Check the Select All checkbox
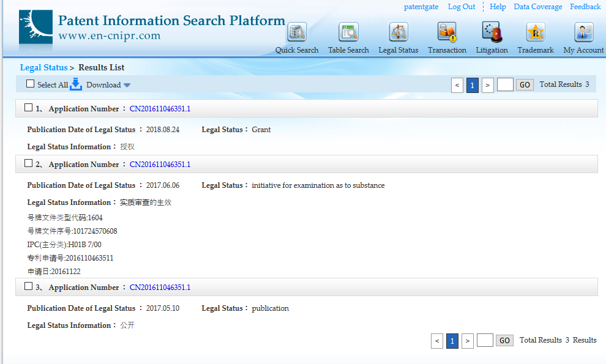Viewport: 606px width, 364px height. (x=31, y=84)
